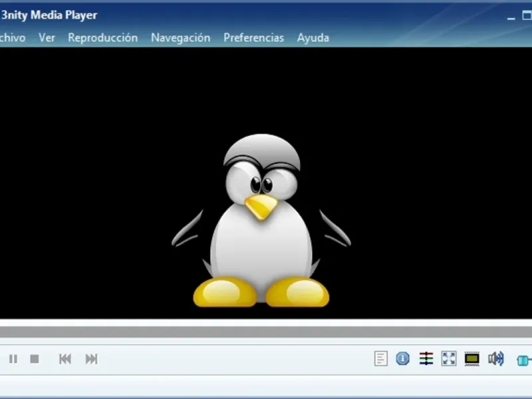
Task: Open the Ver menu
Action: (47, 38)
